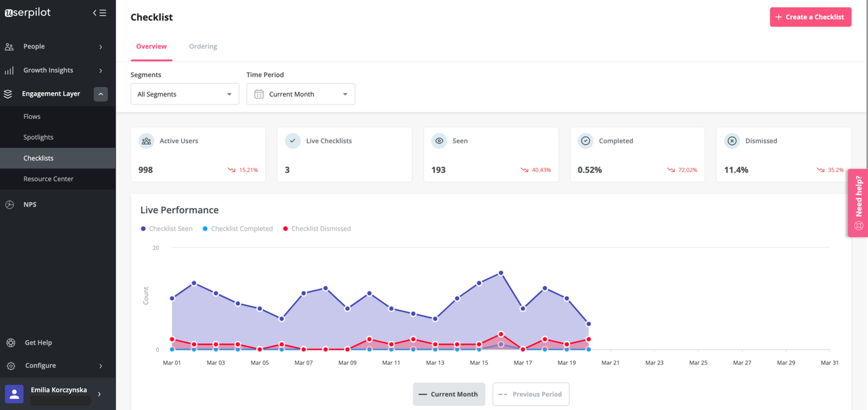
Task: Click the Engagement Layer stack icon
Action: pos(8,94)
